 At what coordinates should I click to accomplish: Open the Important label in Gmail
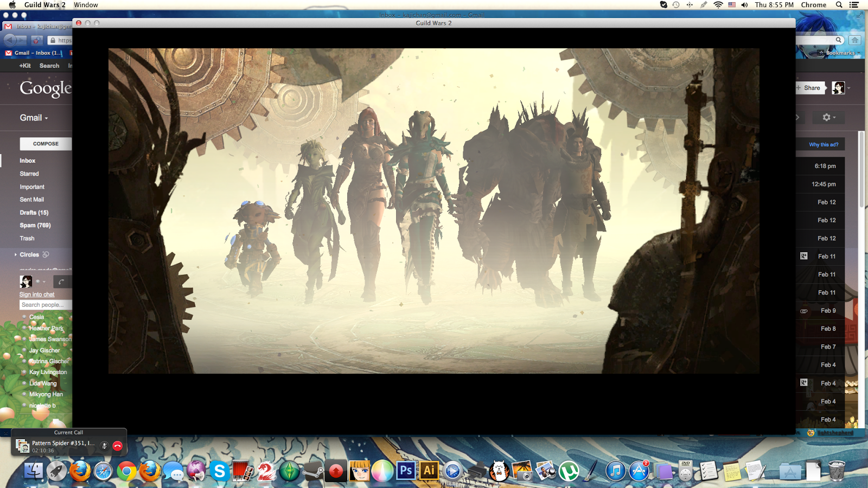[32, 187]
